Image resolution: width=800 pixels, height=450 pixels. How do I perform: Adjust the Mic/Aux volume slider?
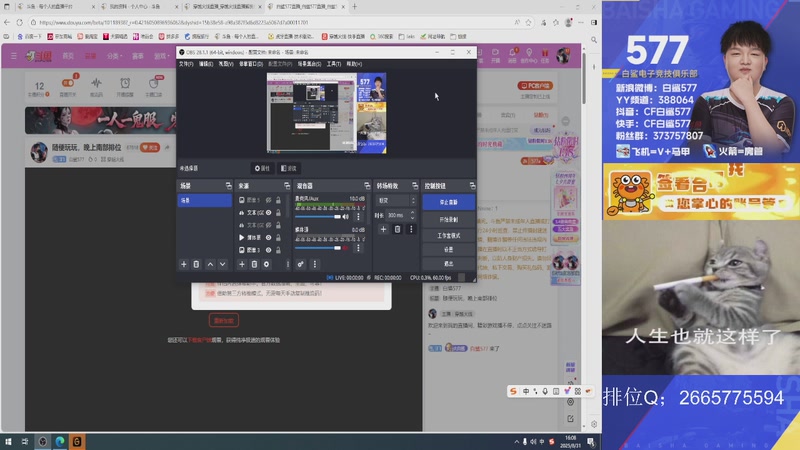pos(318,217)
